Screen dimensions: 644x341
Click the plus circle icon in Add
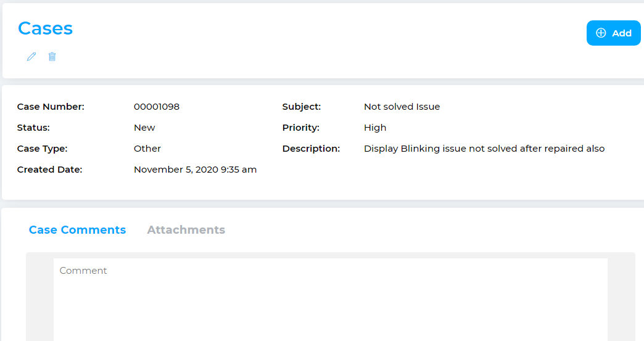tap(601, 33)
